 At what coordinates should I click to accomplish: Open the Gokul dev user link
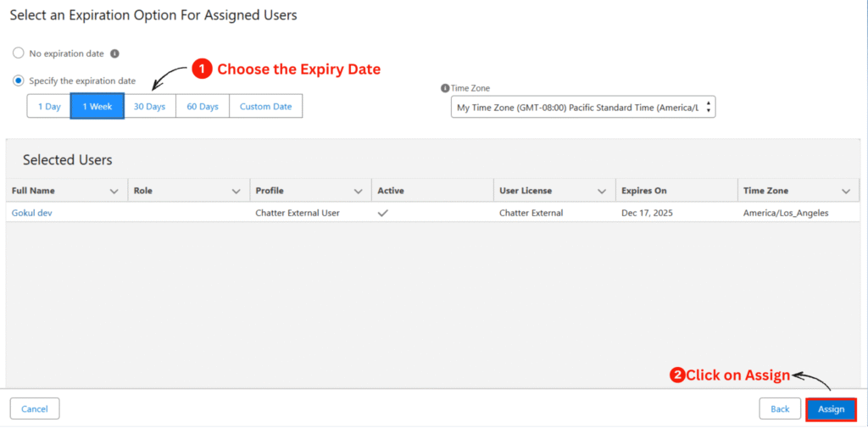[x=32, y=213]
